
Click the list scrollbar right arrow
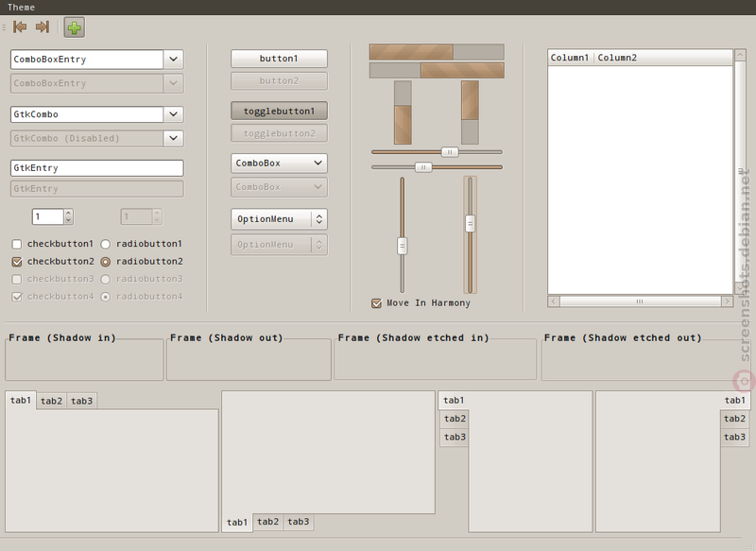coord(727,301)
